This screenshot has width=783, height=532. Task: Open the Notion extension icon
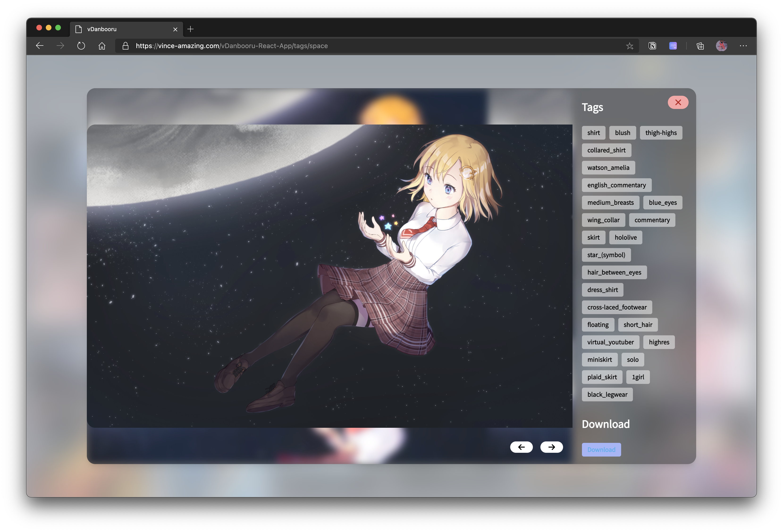pyautogui.click(x=652, y=46)
